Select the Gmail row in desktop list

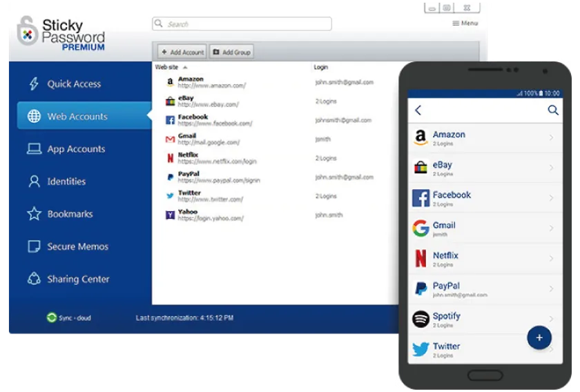pyautogui.click(x=275, y=139)
